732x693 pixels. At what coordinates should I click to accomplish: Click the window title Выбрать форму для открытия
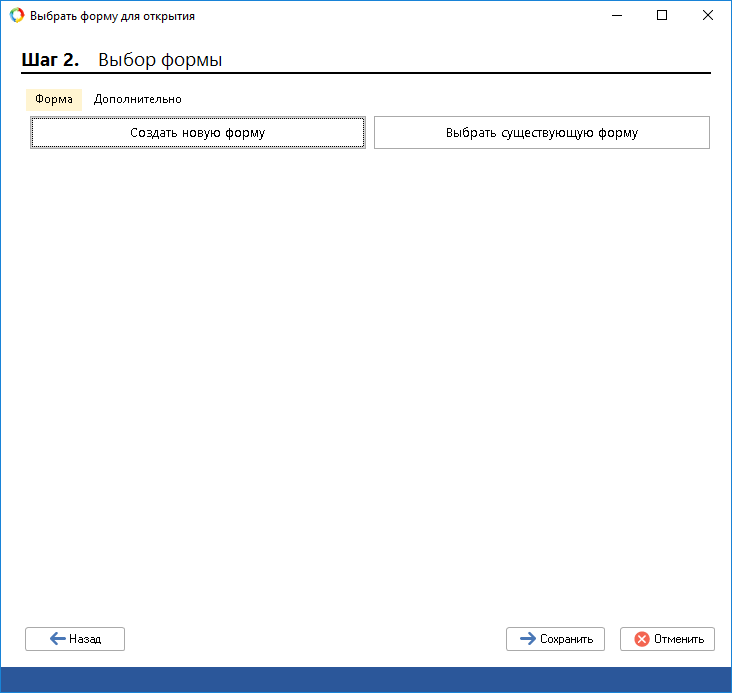point(112,16)
